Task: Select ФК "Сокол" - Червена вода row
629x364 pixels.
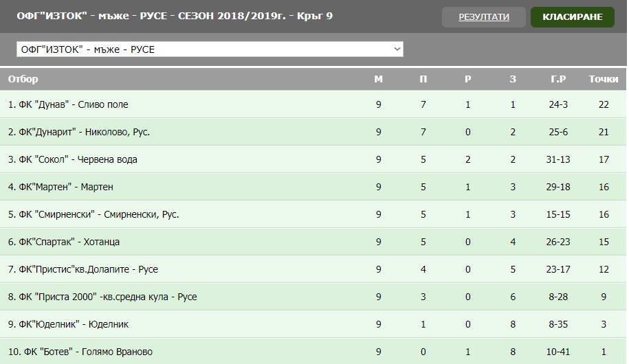Action: pyautogui.click(x=313, y=159)
